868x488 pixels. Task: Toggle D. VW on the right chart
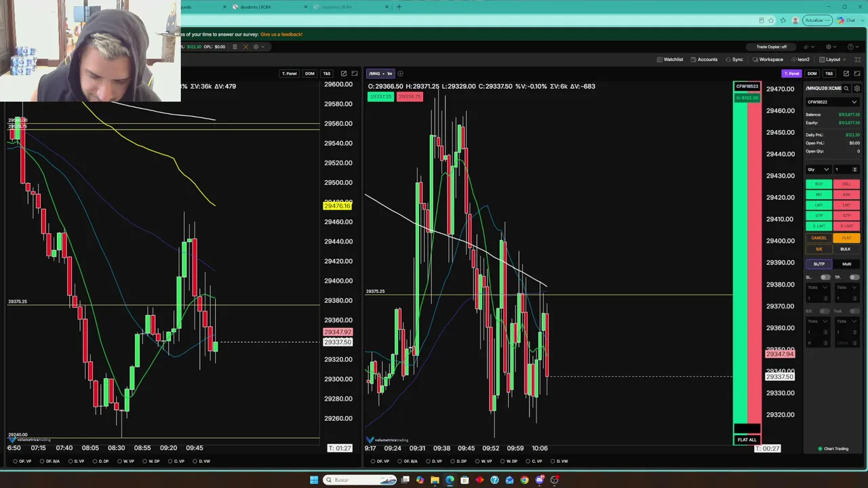click(x=559, y=462)
